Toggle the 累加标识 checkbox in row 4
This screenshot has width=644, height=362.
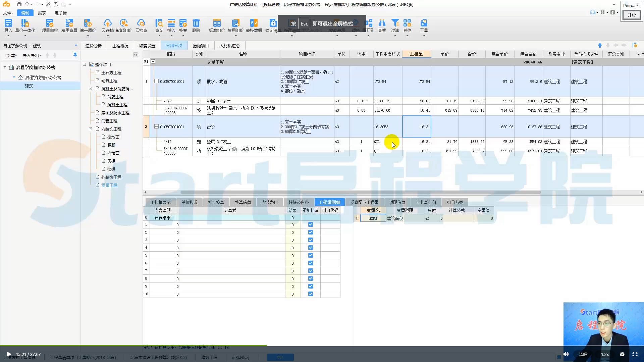[311, 248]
